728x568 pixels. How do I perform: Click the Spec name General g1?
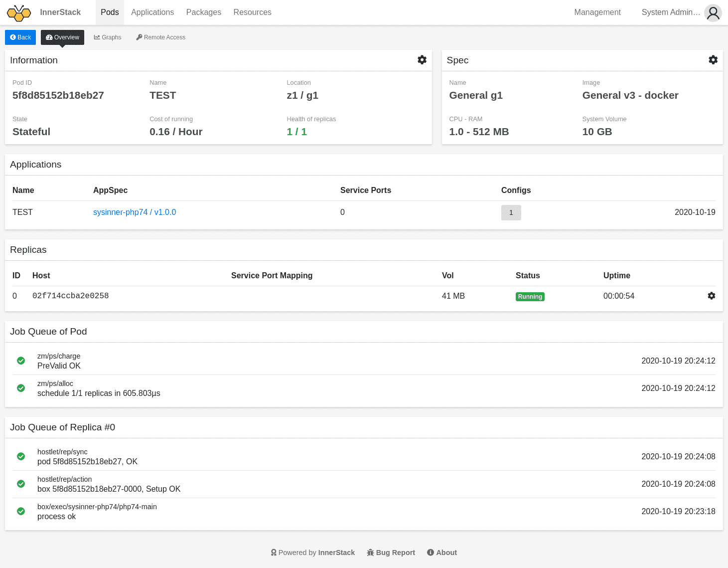tap(476, 95)
